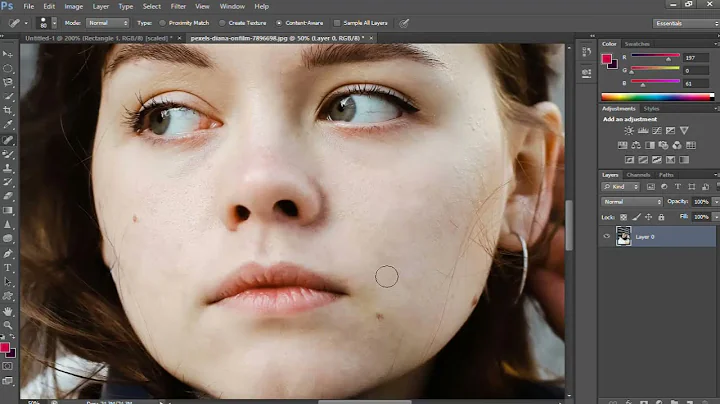Collapse the right panels with double-arrow
Screen dimensions: 720x404
point(592,36)
